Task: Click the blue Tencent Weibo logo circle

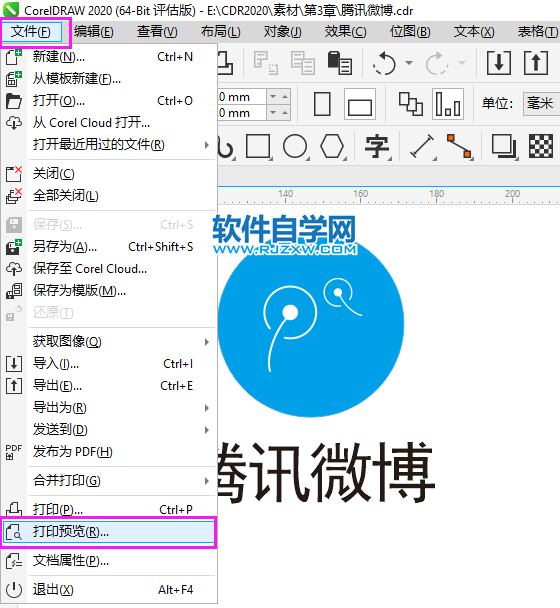Action: [x=311, y=326]
